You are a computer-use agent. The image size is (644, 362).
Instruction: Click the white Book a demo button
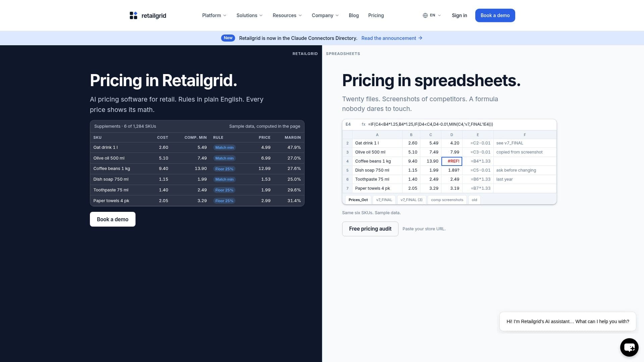click(113, 219)
